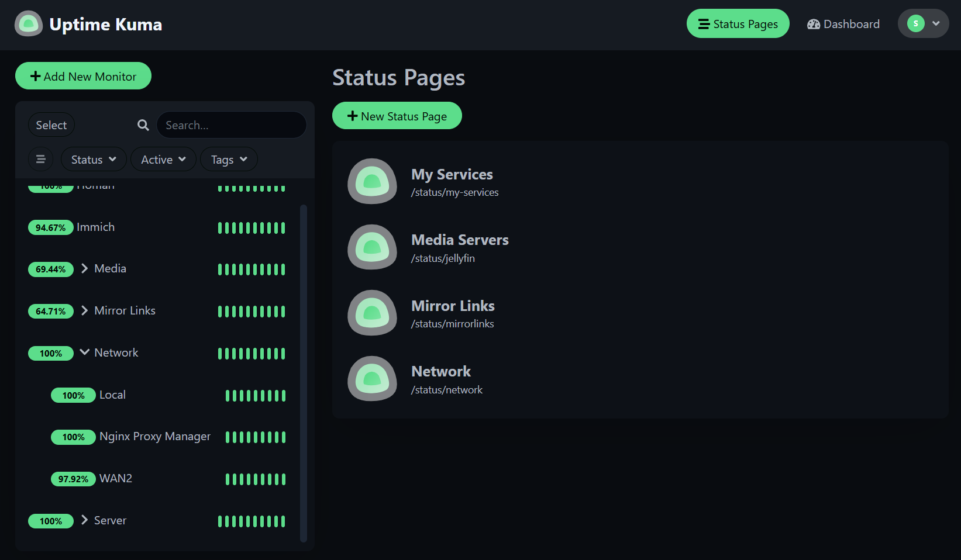This screenshot has width=961, height=560.
Task: Click the Add New Monitor button
Action: click(x=83, y=76)
